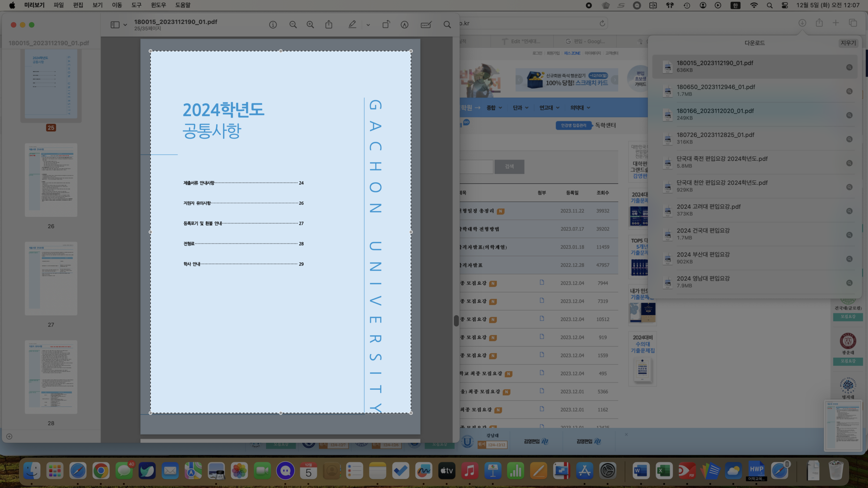
Task: Click the Wi-Fi menu bar icon
Action: tap(754, 5)
